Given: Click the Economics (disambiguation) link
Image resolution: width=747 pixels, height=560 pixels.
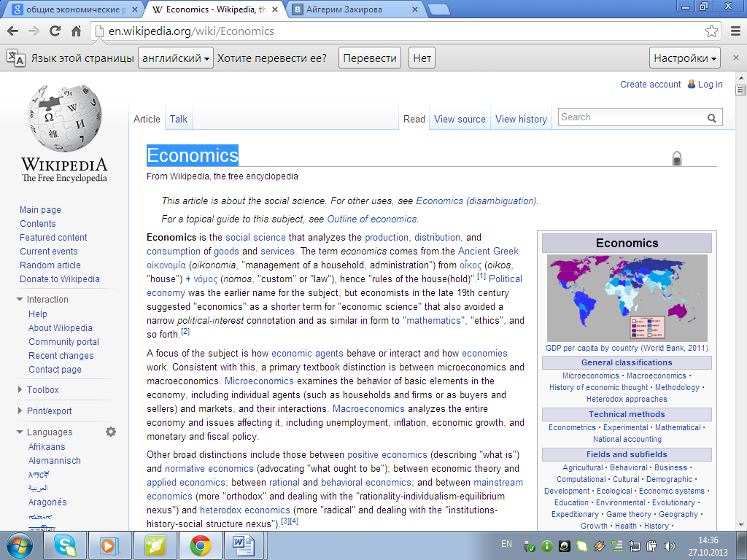Looking at the screenshot, I should tap(476, 201).
